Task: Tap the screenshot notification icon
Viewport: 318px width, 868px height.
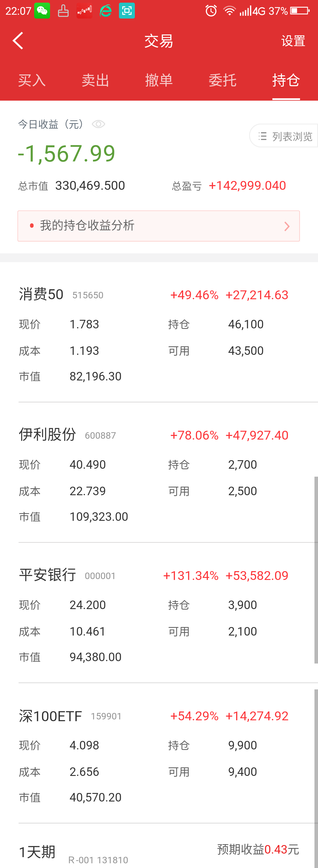Action: tap(127, 11)
